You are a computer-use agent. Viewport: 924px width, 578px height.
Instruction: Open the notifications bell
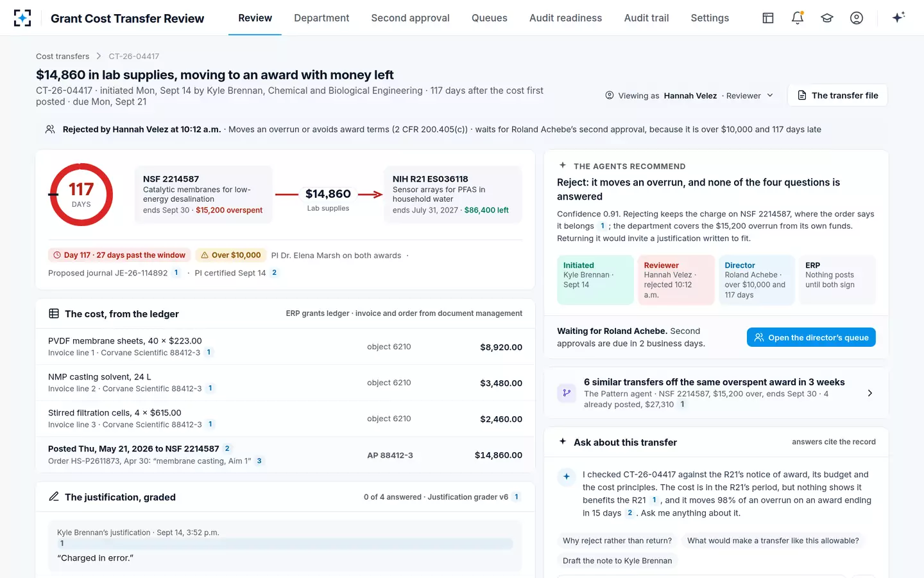click(798, 18)
